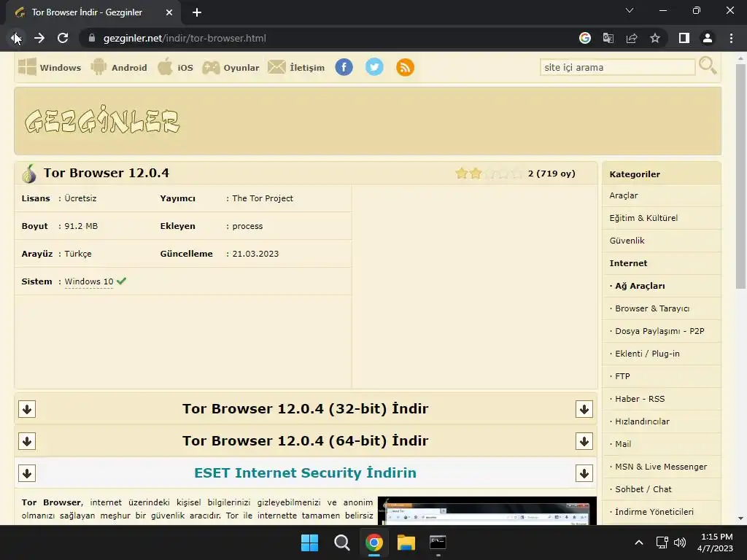Share this page via share icon
Viewport: 747px width, 560px height.
point(632,38)
